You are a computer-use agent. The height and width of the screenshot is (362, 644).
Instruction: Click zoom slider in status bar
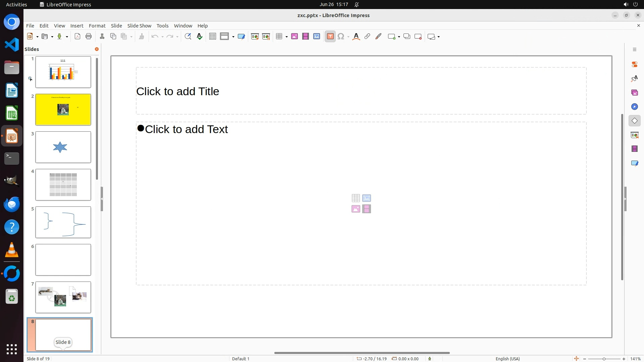pos(604,359)
